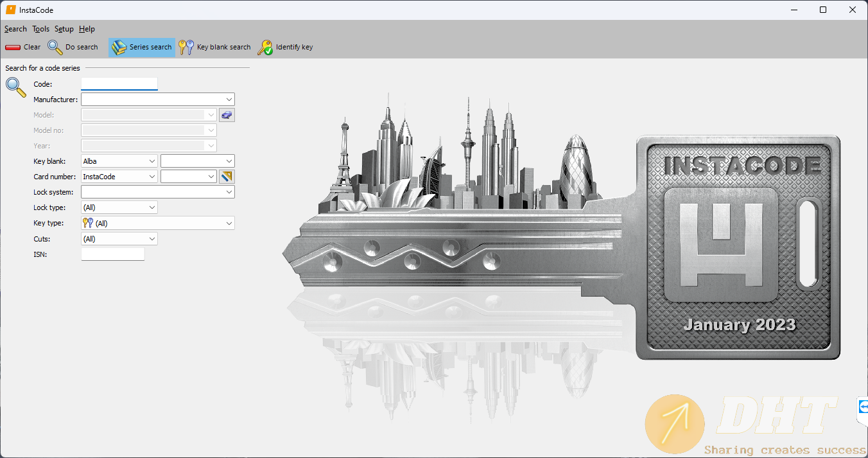The image size is (868, 458).
Task: Launch the Identify key tool
Action: pyautogui.click(x=265, y=47)
